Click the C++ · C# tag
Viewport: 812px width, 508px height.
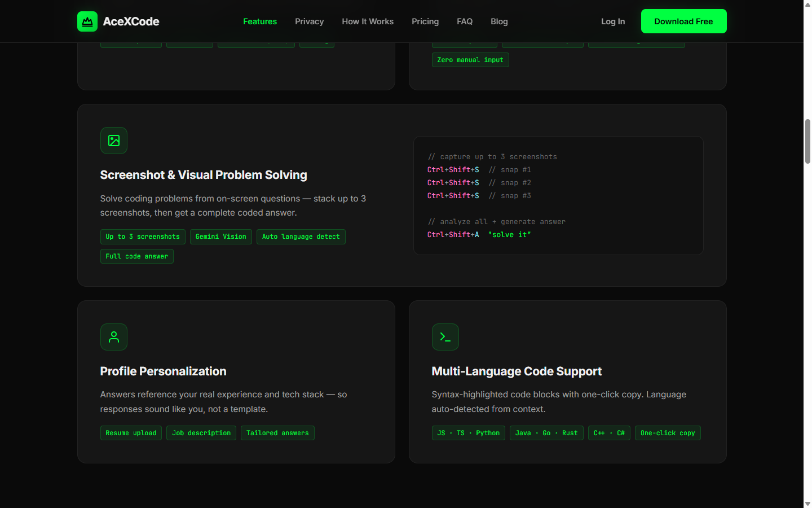(x=609, y=433)
